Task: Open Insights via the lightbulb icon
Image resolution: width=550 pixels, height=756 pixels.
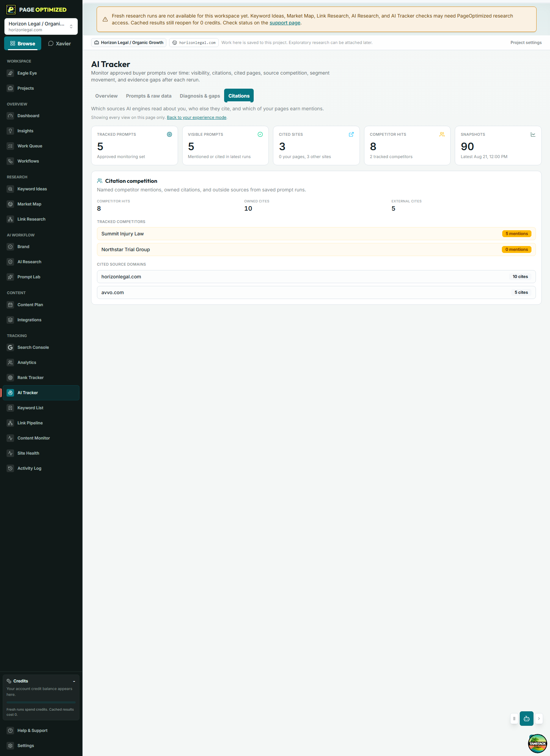Action: 10,131
